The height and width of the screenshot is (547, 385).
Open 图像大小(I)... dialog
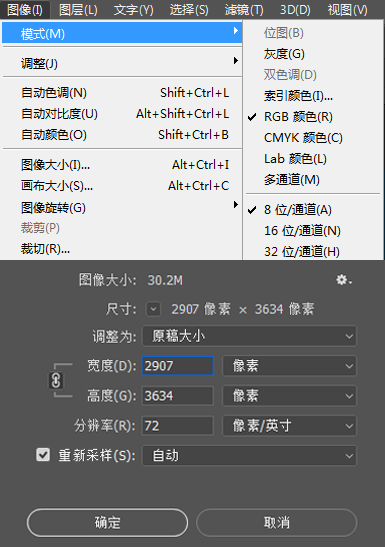pyautogui.click(x=122, y=165)
